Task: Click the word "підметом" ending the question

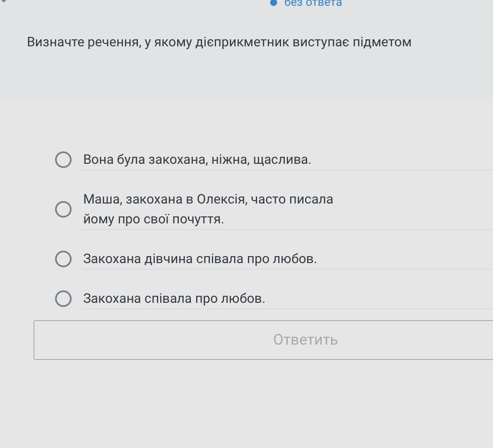Action: [x=382, y=42]
